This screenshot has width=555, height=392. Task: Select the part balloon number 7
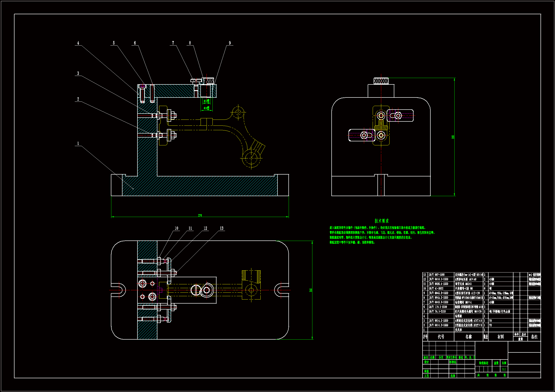point(173,43)
